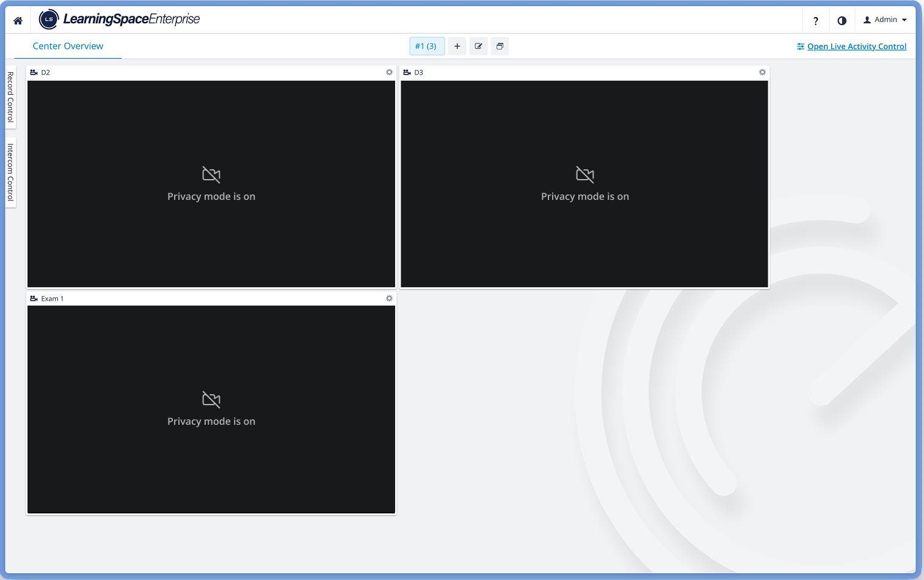
Task: Click privacy mode camera-off icon in D2
Action: coord(211,175)
